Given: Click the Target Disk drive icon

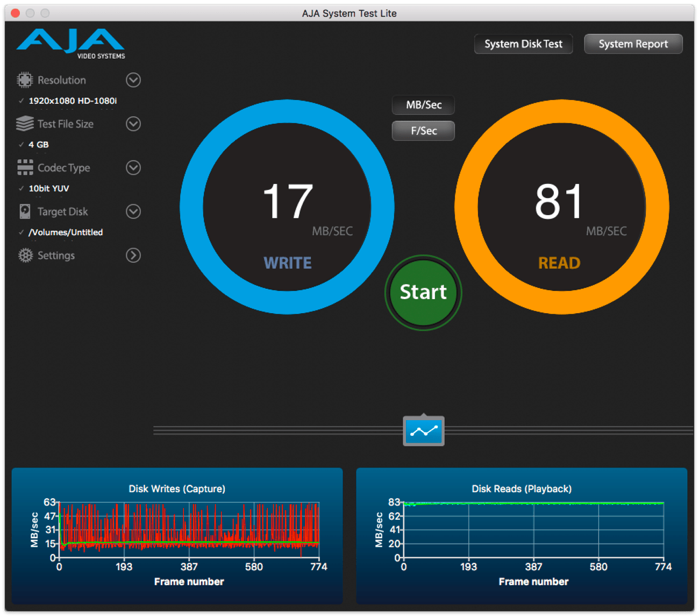Looking at the screenshot, I should point(25,211).
